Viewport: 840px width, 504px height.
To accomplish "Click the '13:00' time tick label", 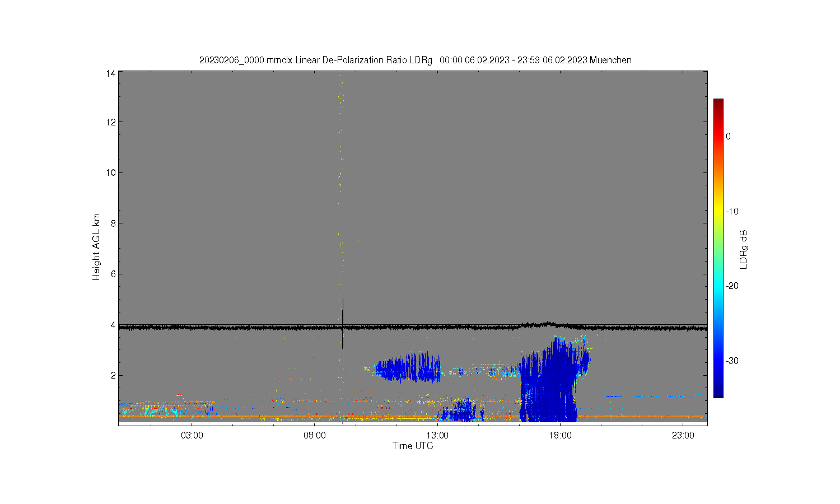I will click(x=437, y=435).
